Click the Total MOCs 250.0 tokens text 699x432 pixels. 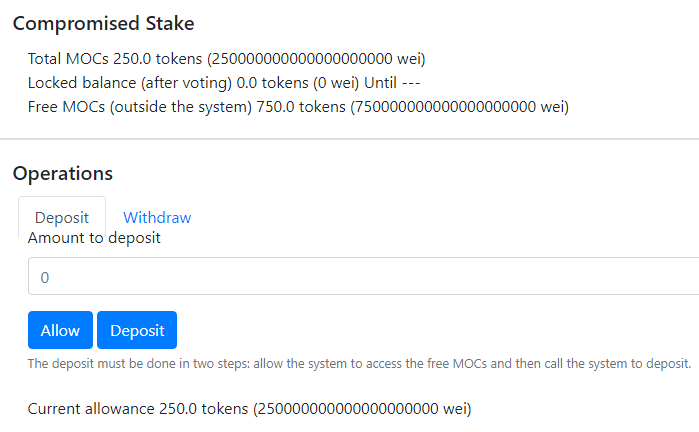click(110, 58)
